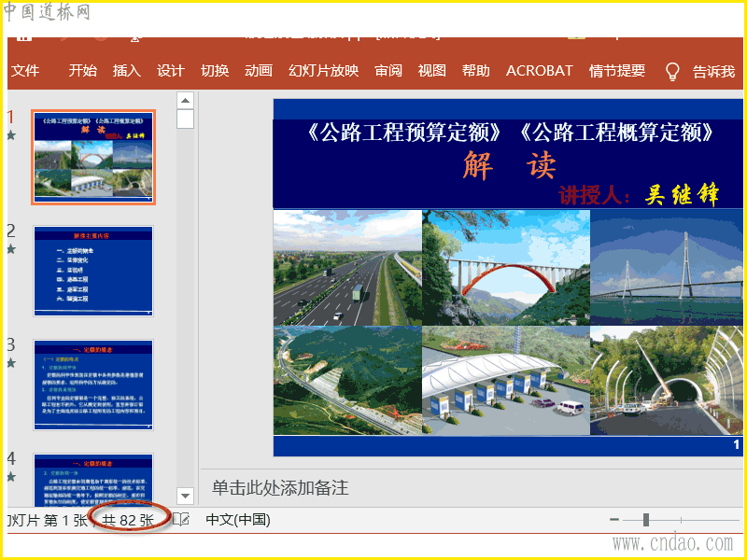Click the zoom out minus button
The image size is (747, 560).
(x=614, y=520)
